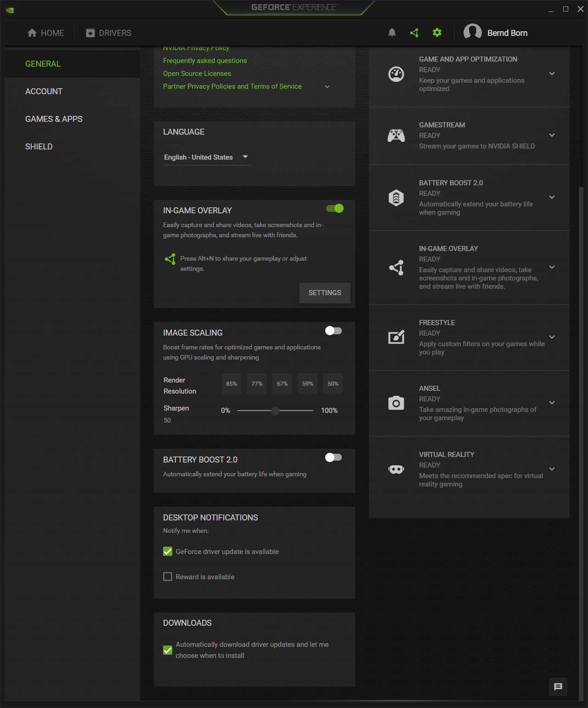Uncheck automatically download driver updates
588x708 pixels.
[168, 650]
